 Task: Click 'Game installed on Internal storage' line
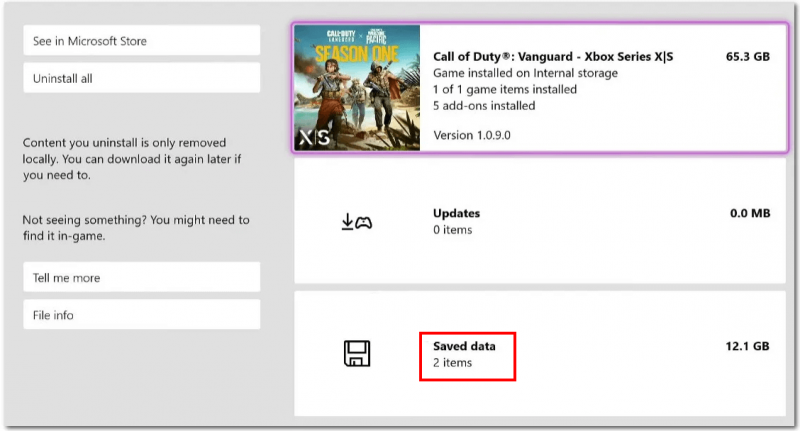pos(526,73)
